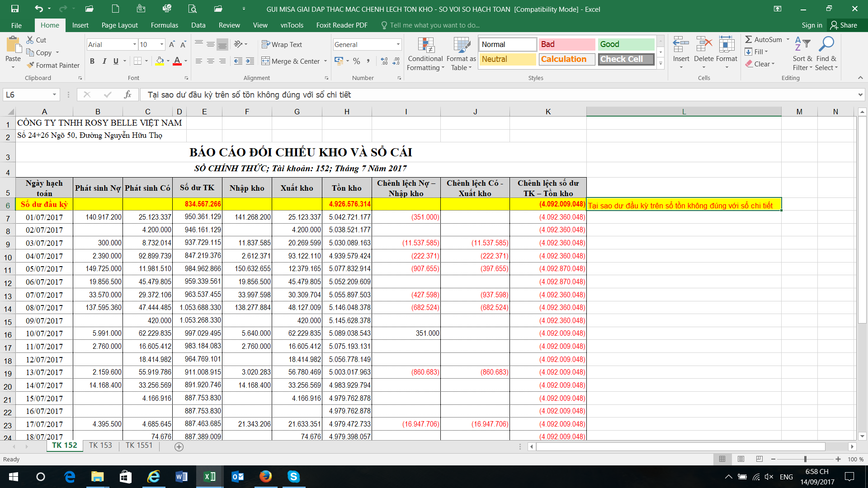The height and width of the screenshot is (488, 868).
Task: Click the Copy button
Action: tap(39, 52)
